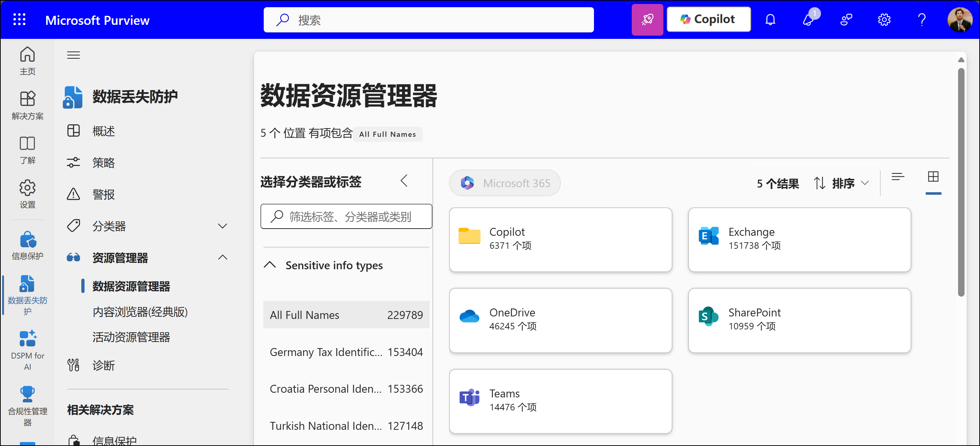Expand the 分类器 menu chevron

pyautogui.click(x=222, y=226)
